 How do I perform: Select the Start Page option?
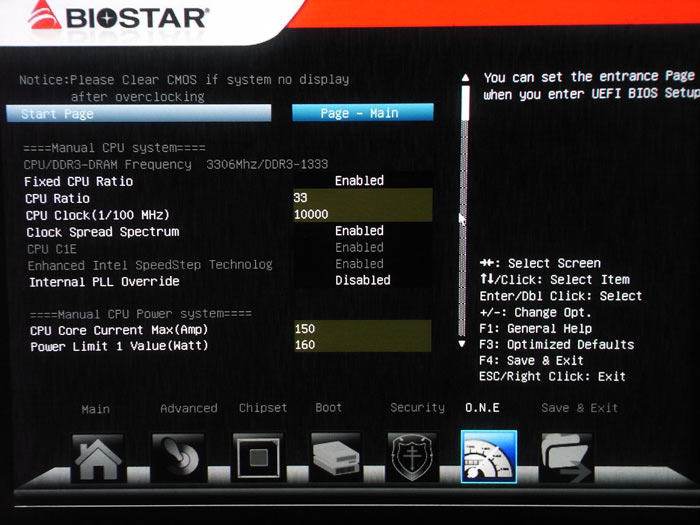tap(70, 114)
